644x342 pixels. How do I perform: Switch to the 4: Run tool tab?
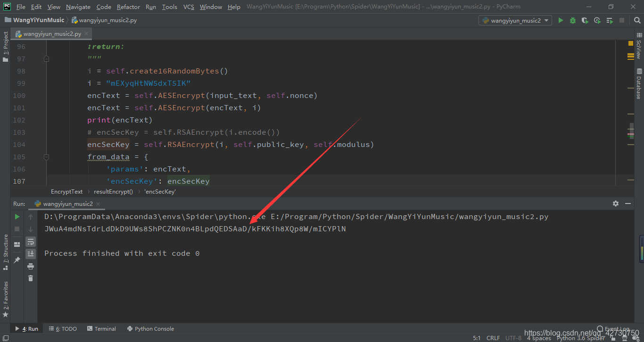[x=27, y=329]
